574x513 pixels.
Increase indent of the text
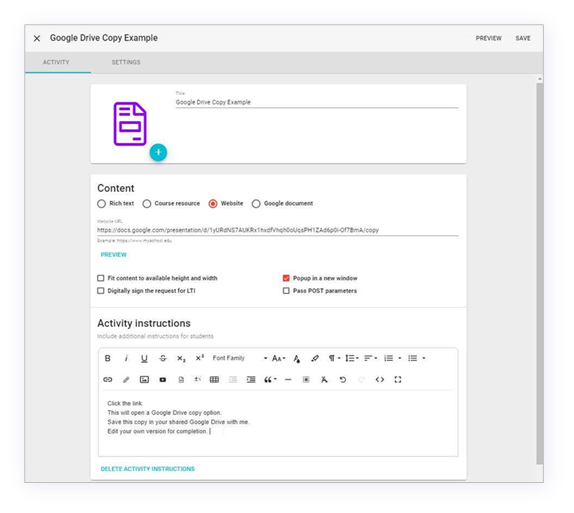click(x=251, y=379)
